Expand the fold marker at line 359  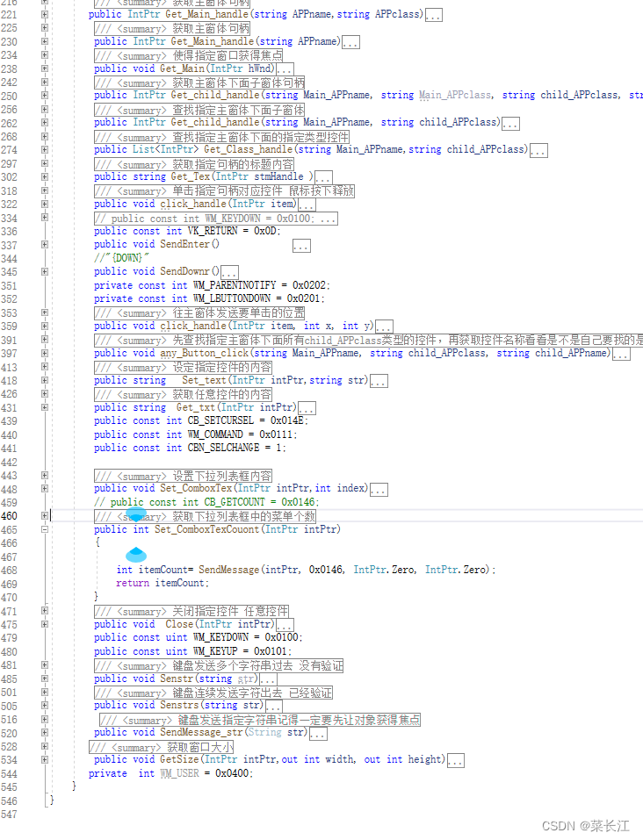pyautogui.click(x=45, y=326)
